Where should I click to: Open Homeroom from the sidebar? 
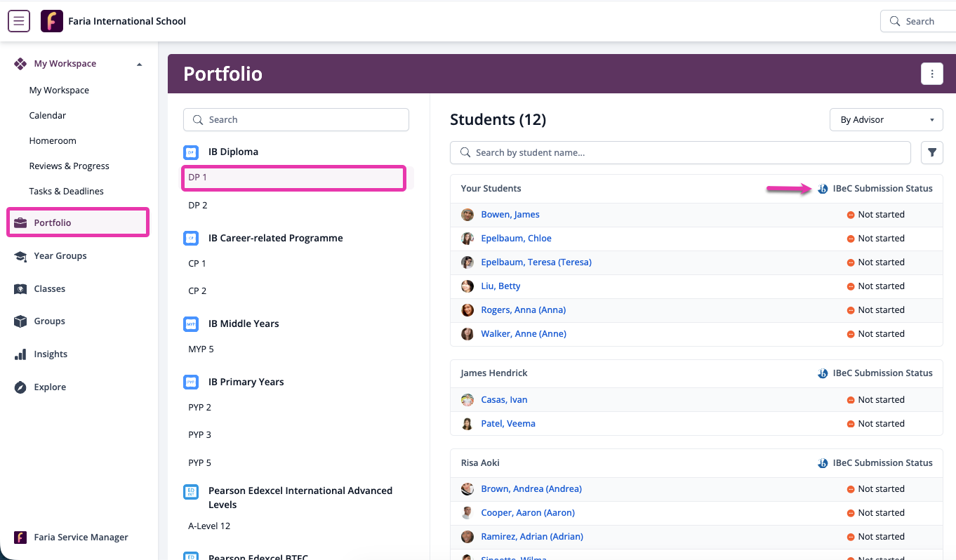(x=53, y=141)
